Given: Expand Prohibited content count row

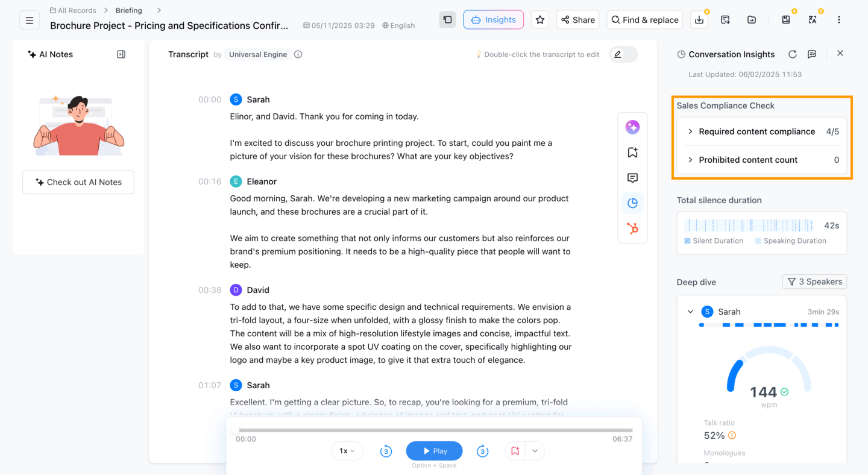Looking at the screenshot, I should 762,160.
